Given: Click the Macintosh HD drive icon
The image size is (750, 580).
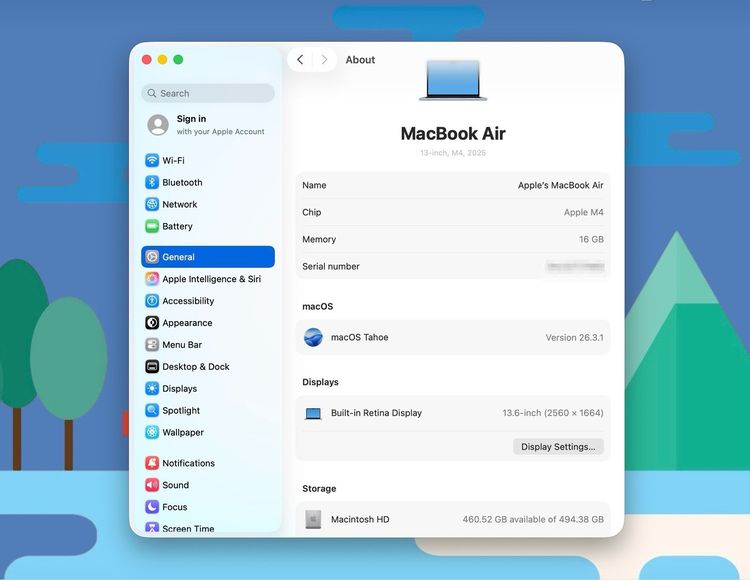Looking at the screenshot, I should click(313, 519).
